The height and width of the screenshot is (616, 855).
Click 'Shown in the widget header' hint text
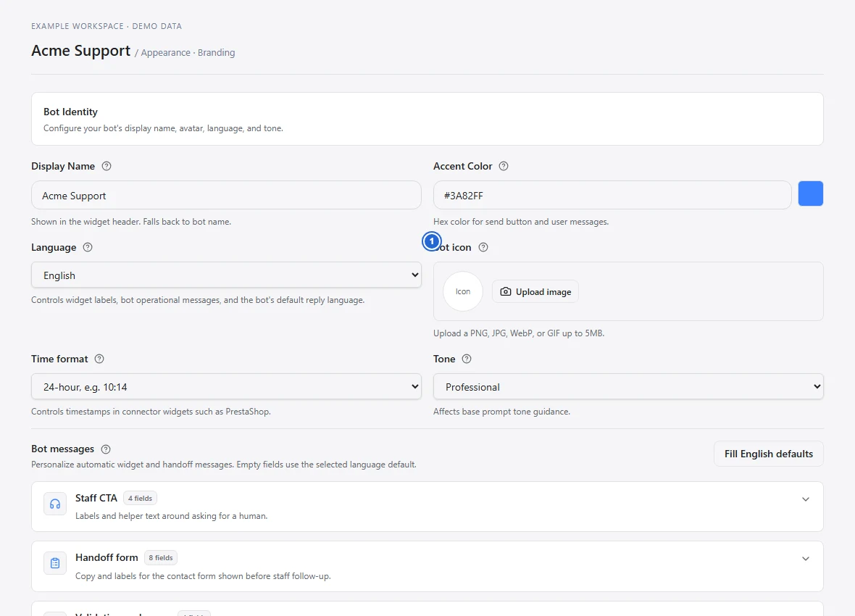pyautogui.click(x=131, y=222)
